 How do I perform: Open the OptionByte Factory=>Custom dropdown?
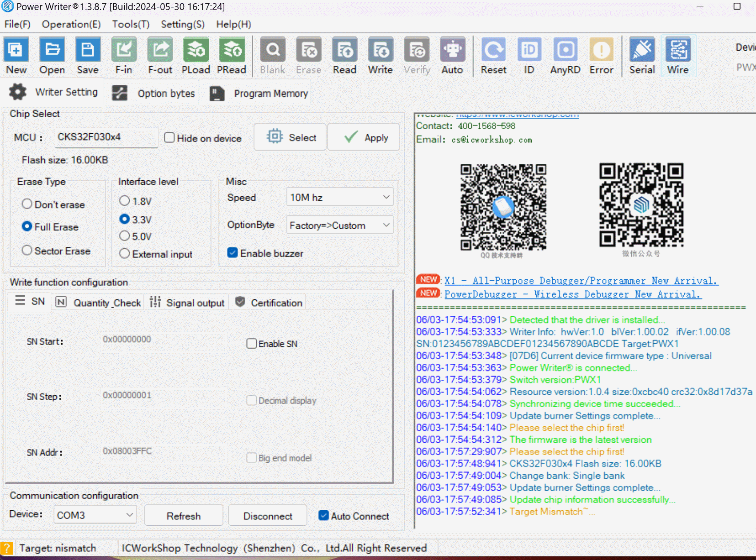(x=339, y=225)
